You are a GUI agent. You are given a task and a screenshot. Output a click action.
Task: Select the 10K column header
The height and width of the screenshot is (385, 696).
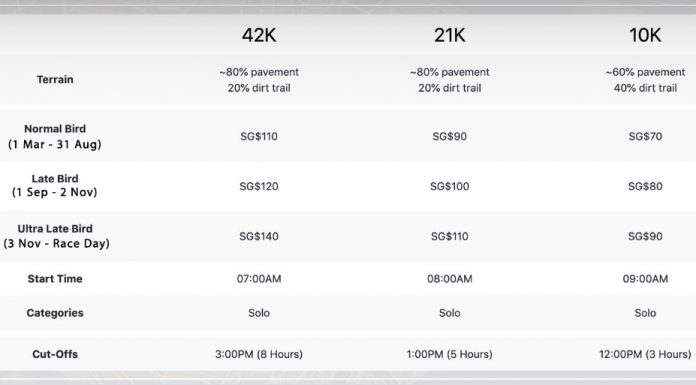[x=645, y=35]
